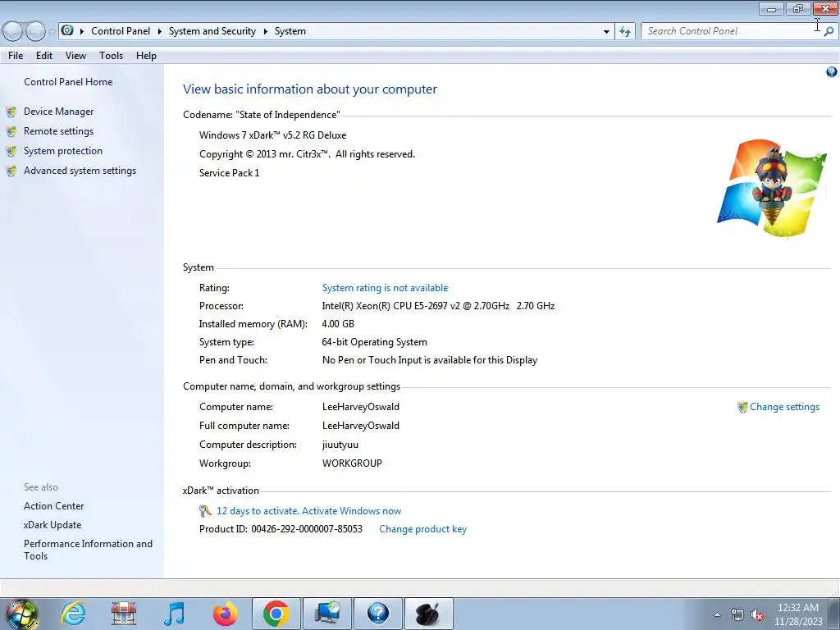Open the Edit menu
The height and width of the screenshot is (630, 840).
(44, 56)
